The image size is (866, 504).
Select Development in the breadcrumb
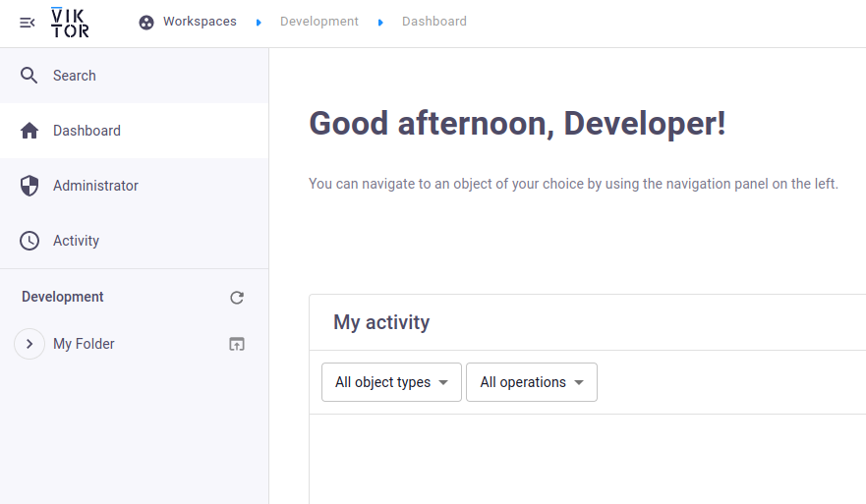click(x=318, y=22)
